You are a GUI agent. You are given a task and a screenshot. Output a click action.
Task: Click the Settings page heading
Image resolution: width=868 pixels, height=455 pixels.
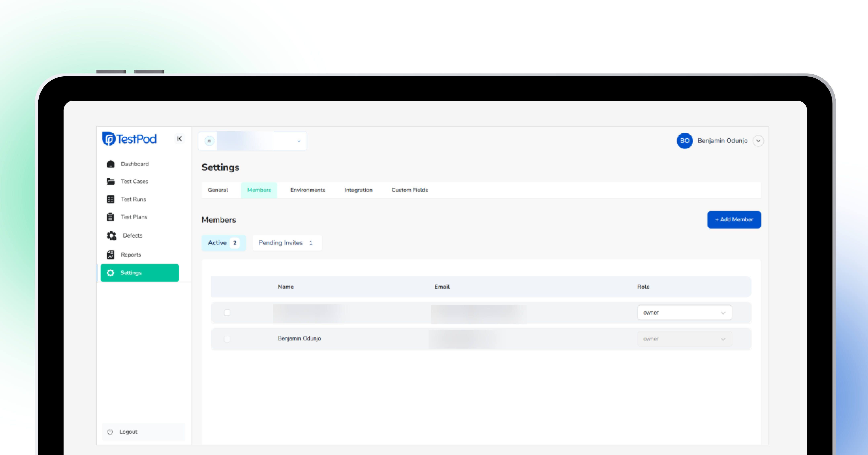(x=220, y=167)
